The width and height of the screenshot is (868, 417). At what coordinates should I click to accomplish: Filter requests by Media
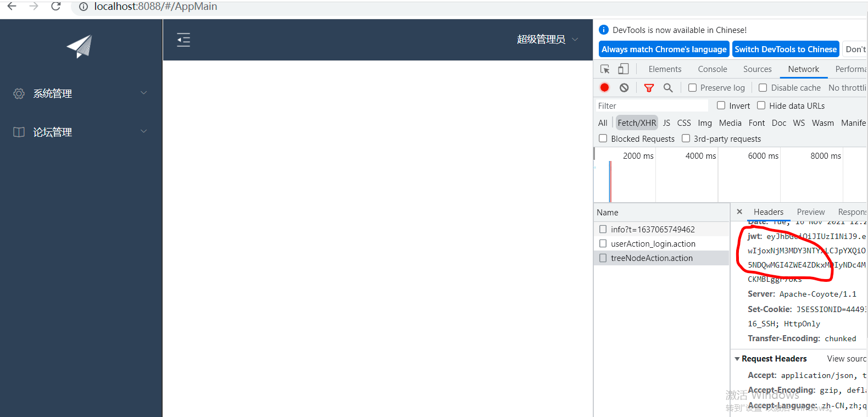click(x=730, y=123)
